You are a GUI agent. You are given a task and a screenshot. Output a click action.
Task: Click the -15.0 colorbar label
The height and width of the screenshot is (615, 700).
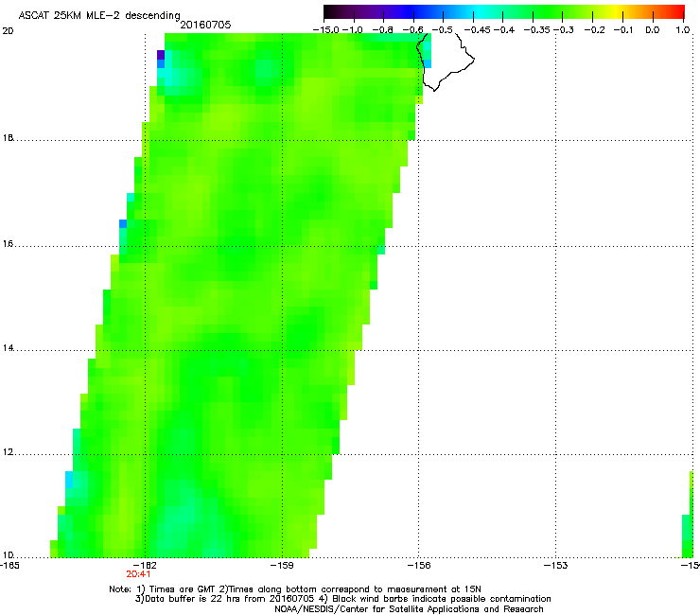tap(326, 30)
